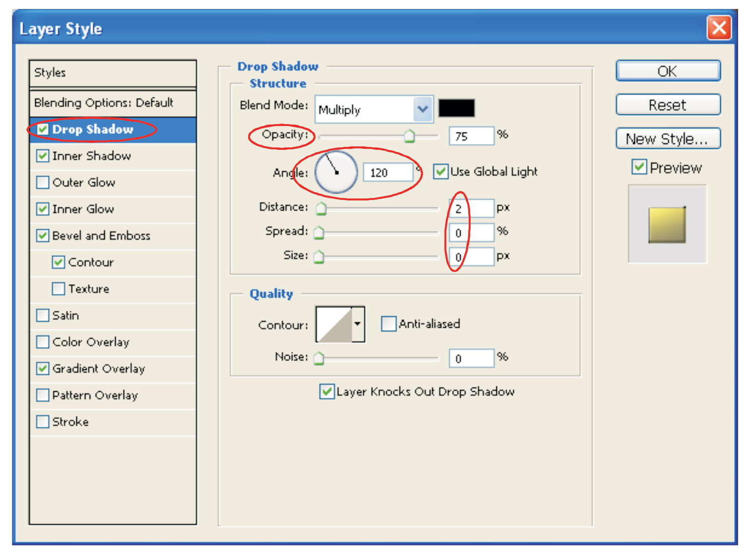
Task: Close the Layer Style dialog
Action: click(x=719, y=28)
